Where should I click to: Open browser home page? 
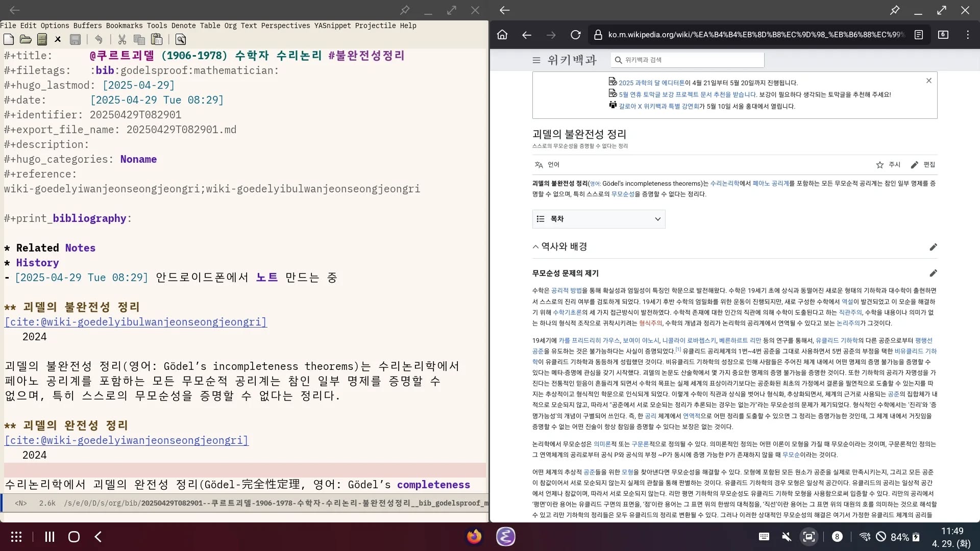tap(502, 35)
